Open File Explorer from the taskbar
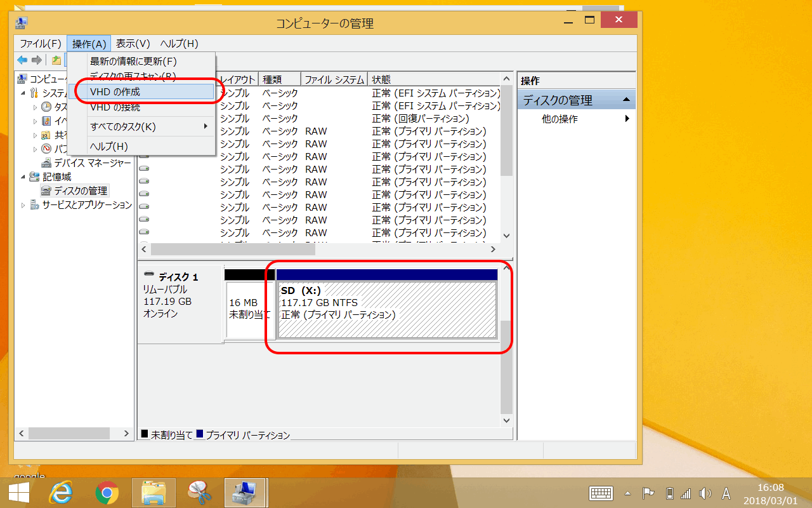 pyautogui.click(x=154, y=493)
